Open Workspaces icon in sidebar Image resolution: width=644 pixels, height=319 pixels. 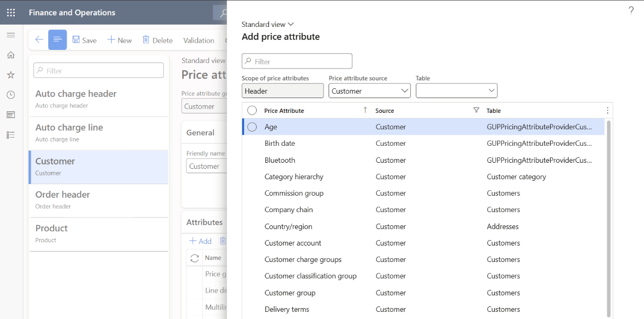pos(11,115)
